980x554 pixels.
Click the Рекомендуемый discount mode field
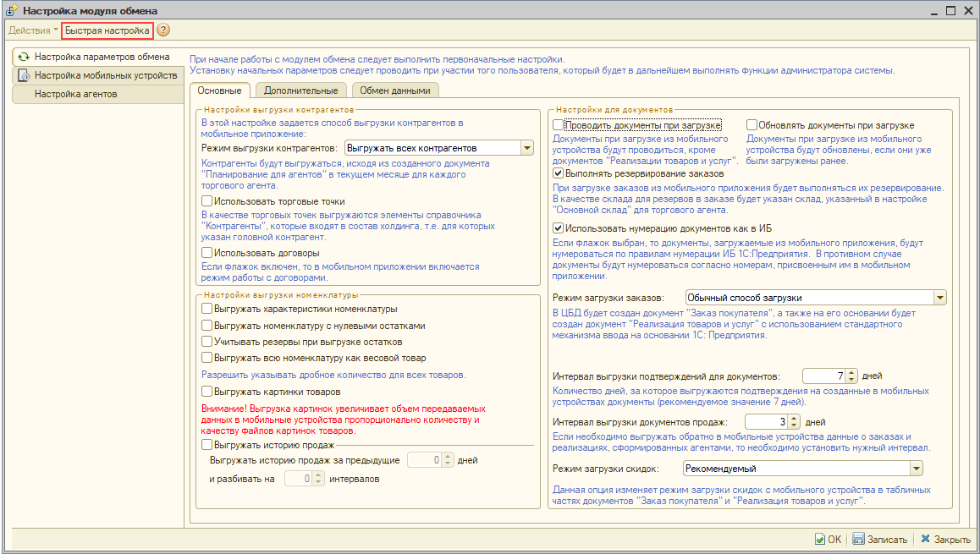(796, 469)
